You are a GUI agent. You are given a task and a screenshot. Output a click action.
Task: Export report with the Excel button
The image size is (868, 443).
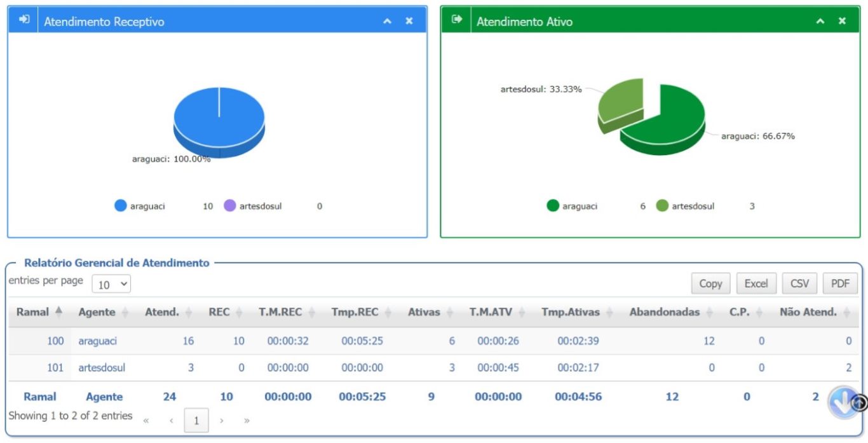(756, 283)
